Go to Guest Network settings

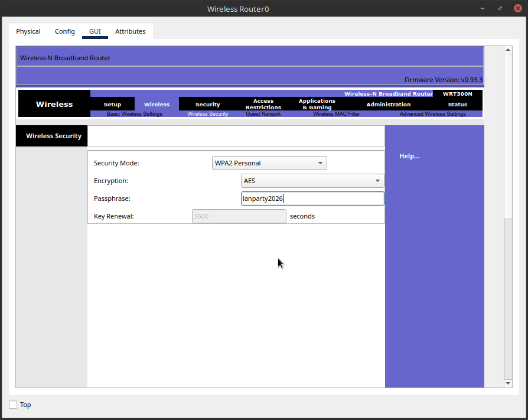[x=263, y=114]
